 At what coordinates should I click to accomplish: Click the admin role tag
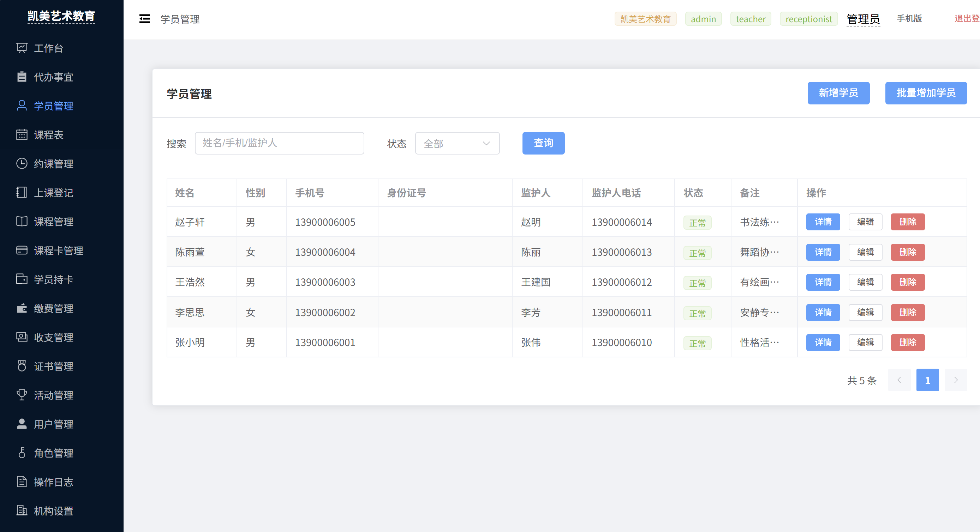704,19
